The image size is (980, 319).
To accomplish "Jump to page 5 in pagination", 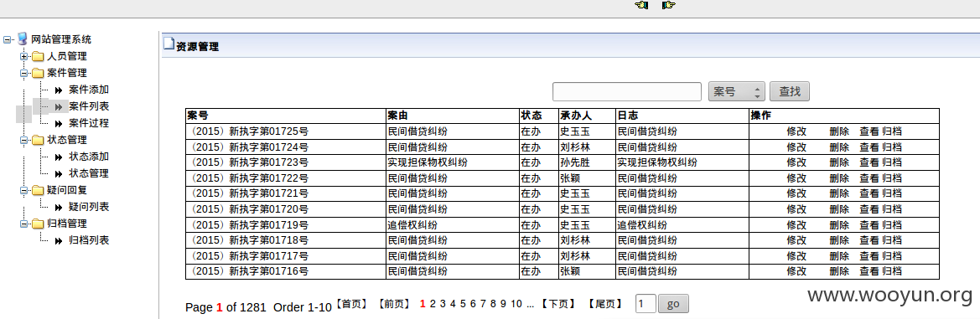I will click(463, 304).
